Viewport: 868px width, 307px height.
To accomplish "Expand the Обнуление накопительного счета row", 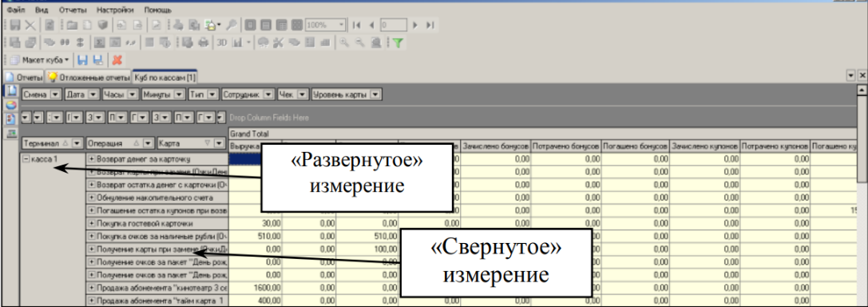I will [x=91, y=197].
